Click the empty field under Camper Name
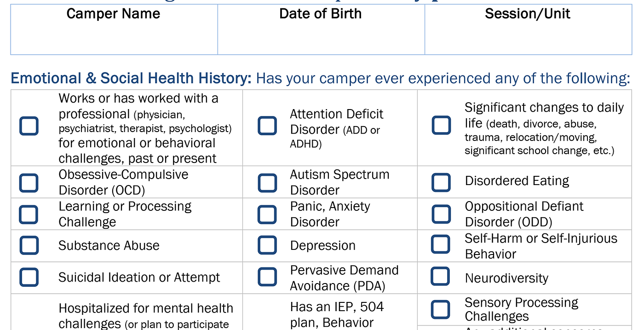Screen dimensions: 644x330 pos(114,38)
